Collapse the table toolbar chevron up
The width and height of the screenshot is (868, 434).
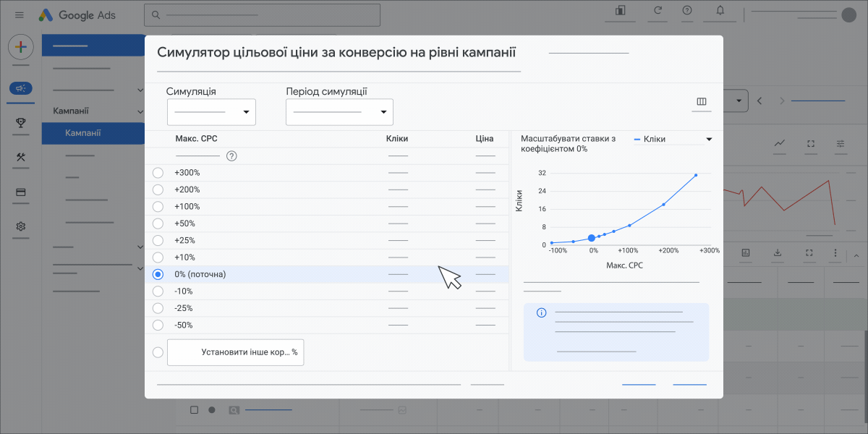point(856,255)
